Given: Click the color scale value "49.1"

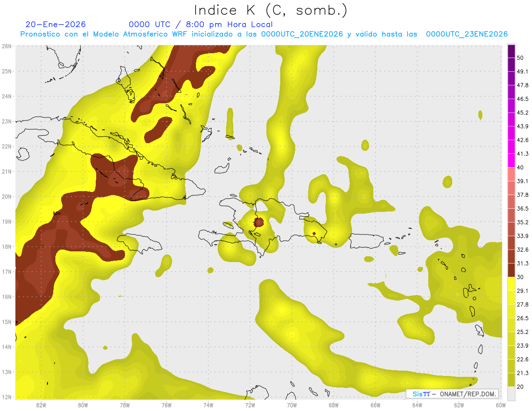Looking at the screenshot, I should 523,71.
